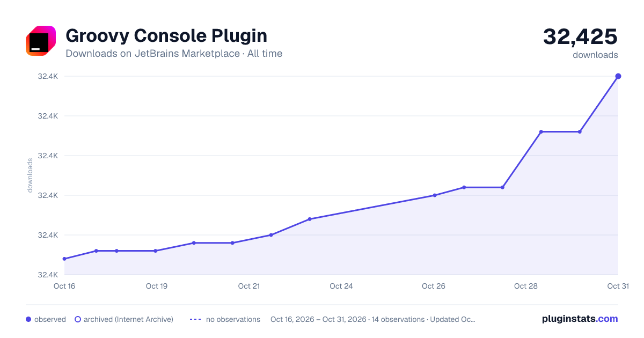
Task: Click the "Oct 16, 2026 – Oct 31, 2026" date range text
Action: [318, 319]
